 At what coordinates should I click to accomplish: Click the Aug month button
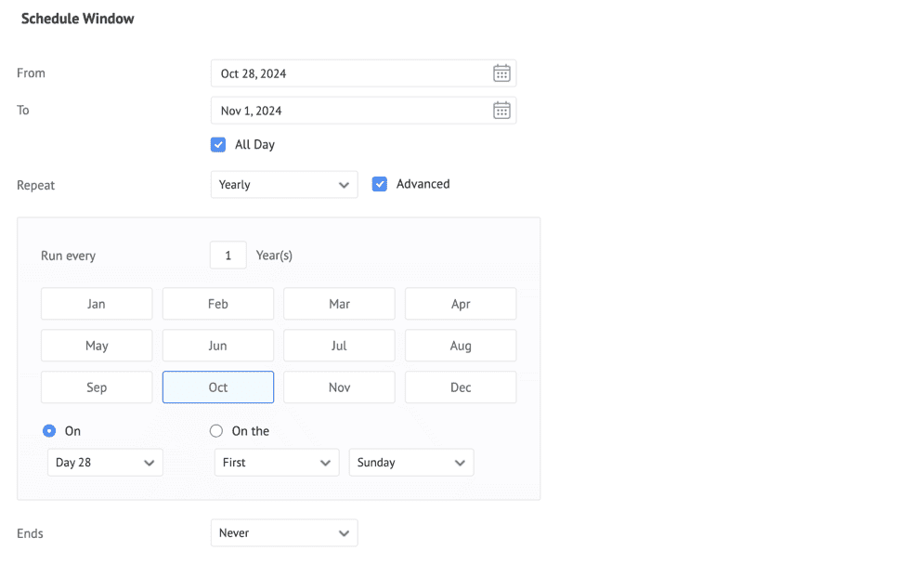point(461,346)
